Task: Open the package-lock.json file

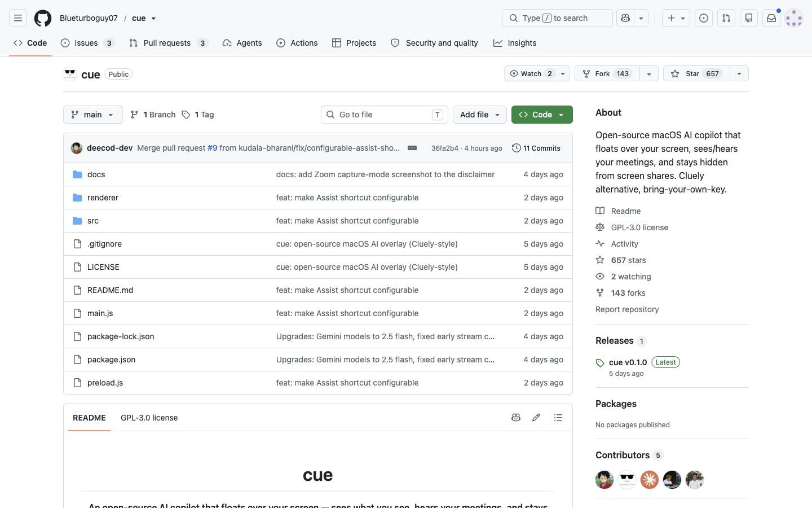Action: (x=121, y=336)
